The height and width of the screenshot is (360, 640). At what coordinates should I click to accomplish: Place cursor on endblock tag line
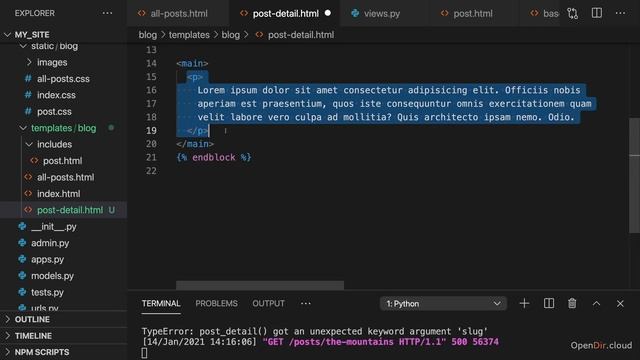point(214,158)
